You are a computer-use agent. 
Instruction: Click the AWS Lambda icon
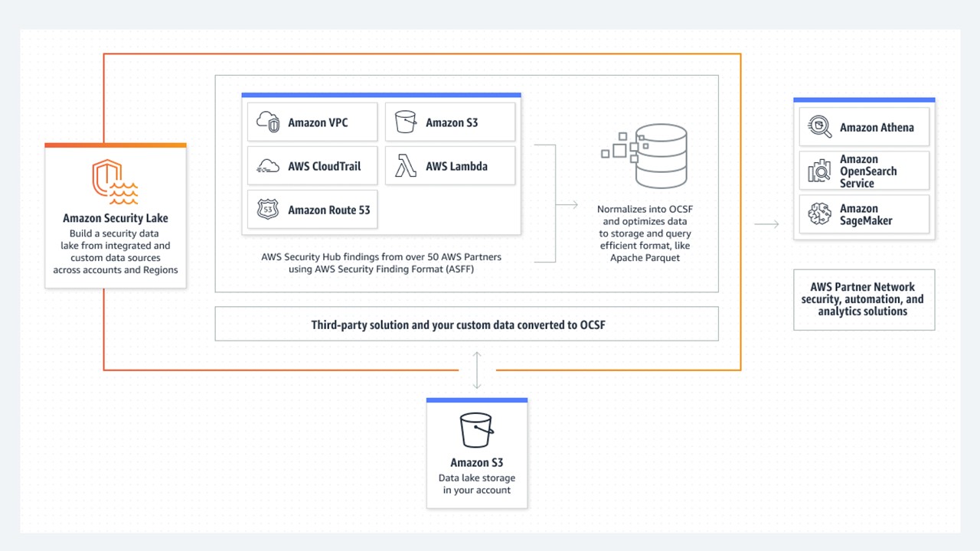point(406,166)
